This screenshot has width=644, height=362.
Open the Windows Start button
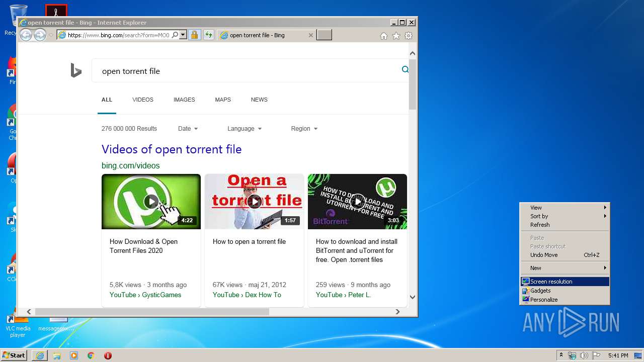[x=14, y=355]
